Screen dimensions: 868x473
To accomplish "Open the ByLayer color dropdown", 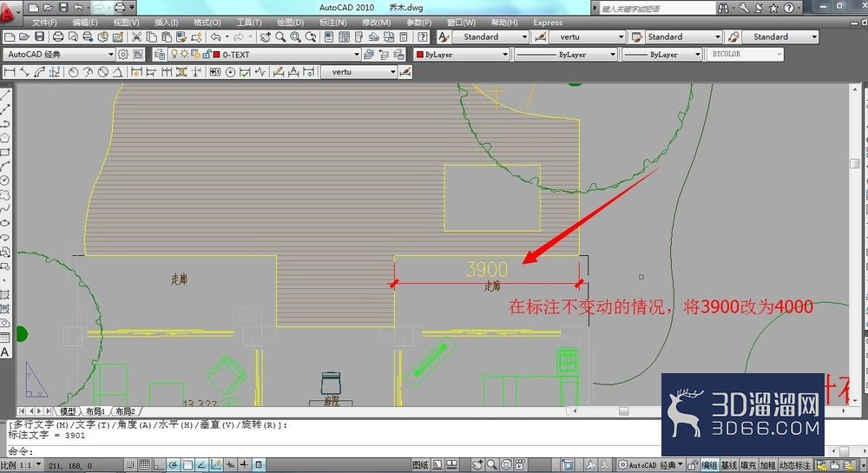I will (x=461, y=54).
